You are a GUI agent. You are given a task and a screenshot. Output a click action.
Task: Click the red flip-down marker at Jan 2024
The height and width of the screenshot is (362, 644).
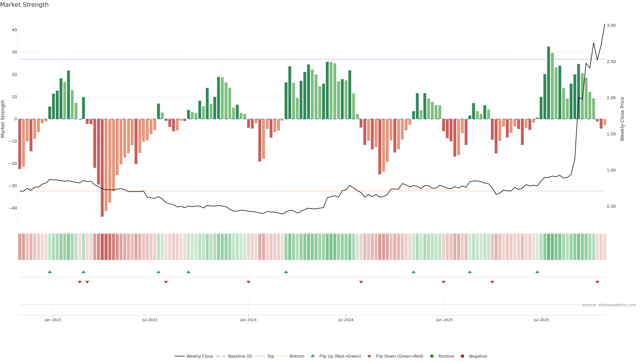tap(249, 282)
